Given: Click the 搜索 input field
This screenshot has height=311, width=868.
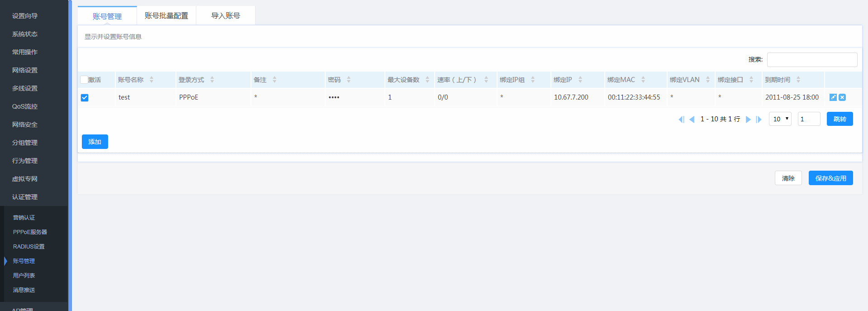Looking at the screenshot, I should [812, 60].
